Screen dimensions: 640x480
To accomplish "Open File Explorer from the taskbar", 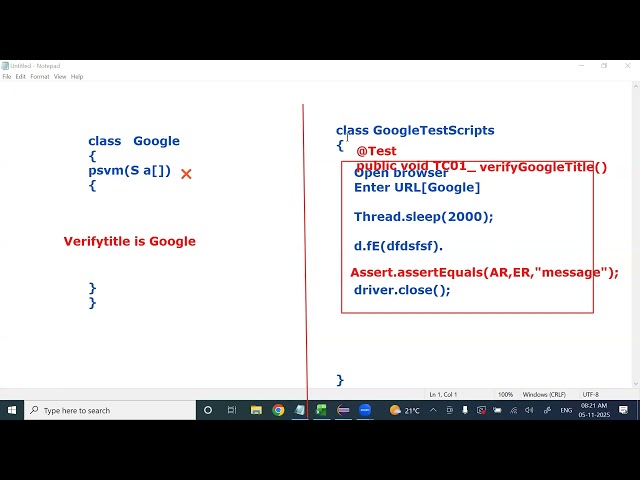I will coord(256,410).
